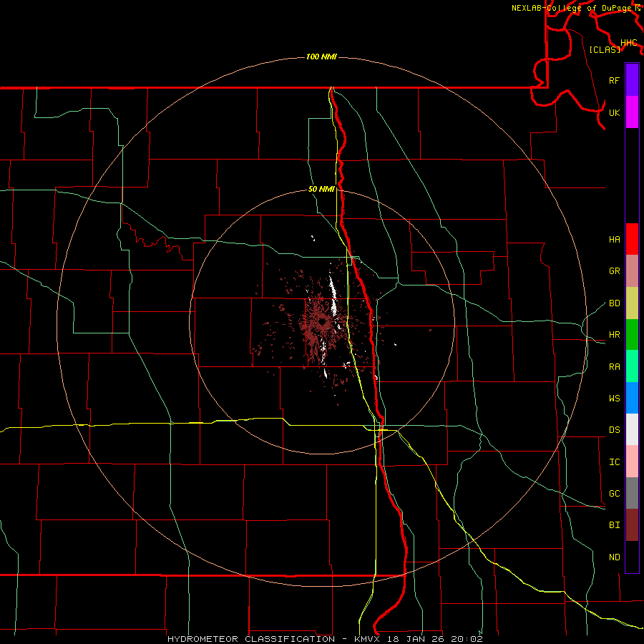Screen dimensions: 644x644
Task: Click the UK legend label
Action: (614, 112)
